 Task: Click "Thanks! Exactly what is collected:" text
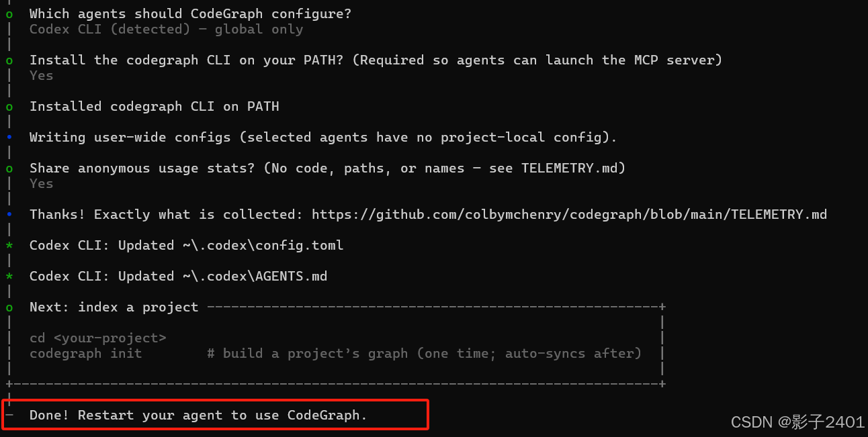click(x=166, y=215)
